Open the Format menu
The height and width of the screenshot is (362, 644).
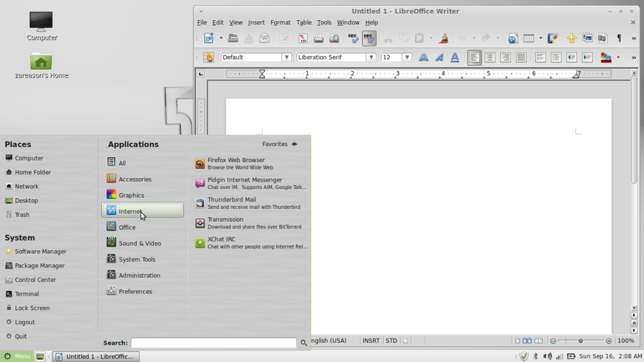tap(280, 22)
